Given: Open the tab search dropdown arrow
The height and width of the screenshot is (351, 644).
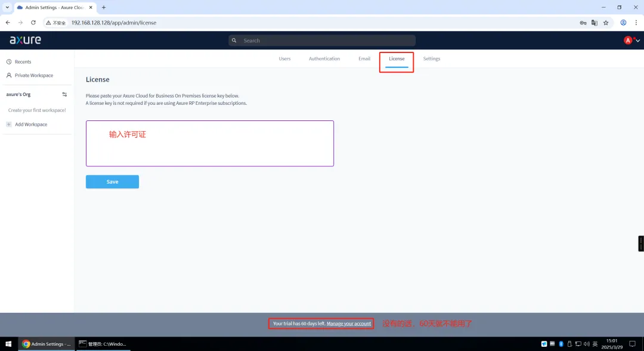Looking at the screenshot, I should tap(7, 7).
